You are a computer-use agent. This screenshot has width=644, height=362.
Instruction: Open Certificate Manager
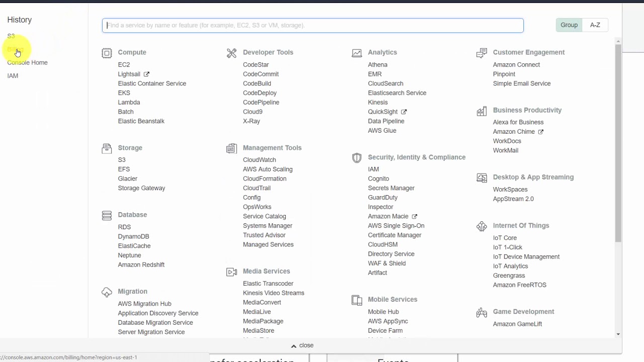[x=394, y=235]
